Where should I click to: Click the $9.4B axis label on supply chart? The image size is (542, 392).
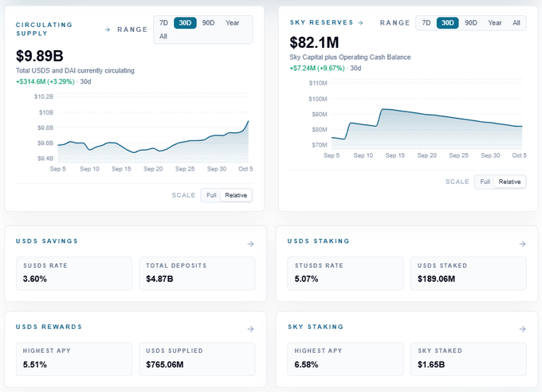tap(45, 159)
